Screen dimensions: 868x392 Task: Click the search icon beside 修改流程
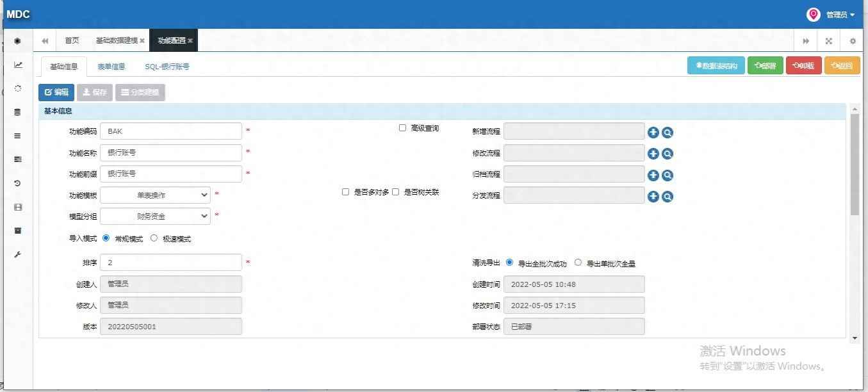pos(667,154)
